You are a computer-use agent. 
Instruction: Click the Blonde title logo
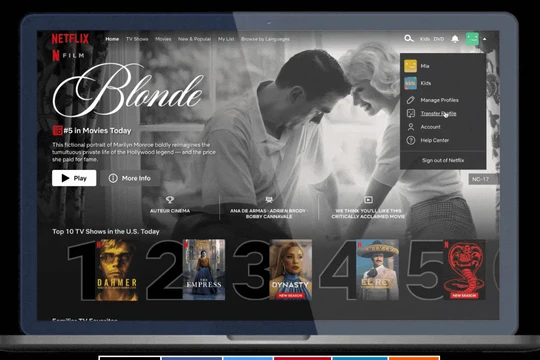click(128, 91)
